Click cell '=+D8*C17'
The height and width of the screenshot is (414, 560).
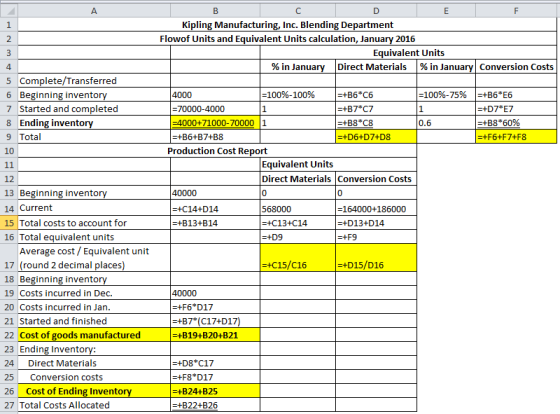215,363
